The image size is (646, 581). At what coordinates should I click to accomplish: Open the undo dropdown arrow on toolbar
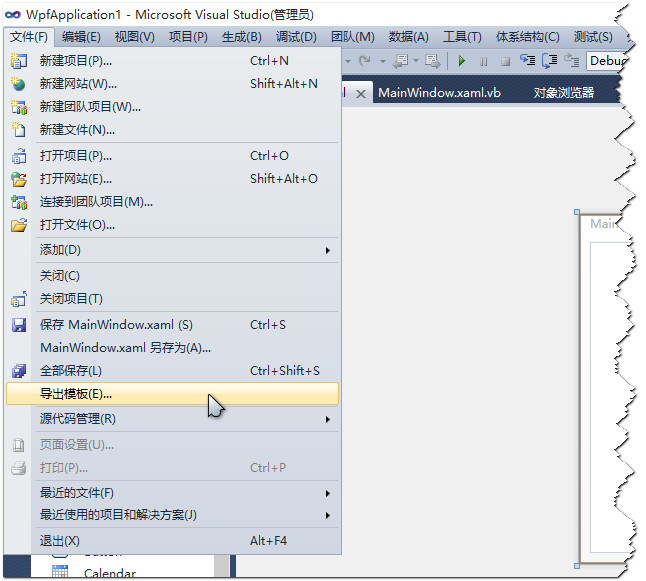tap(348, 61)
